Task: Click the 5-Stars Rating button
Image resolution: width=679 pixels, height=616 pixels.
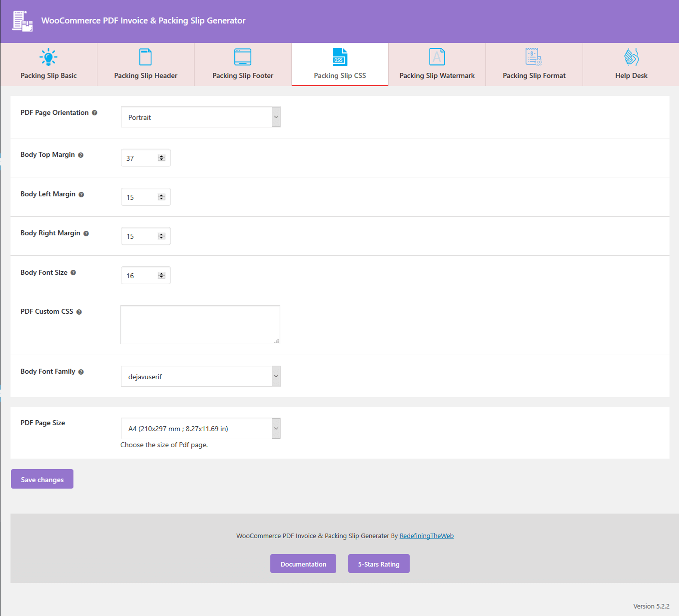Action: 379,564
